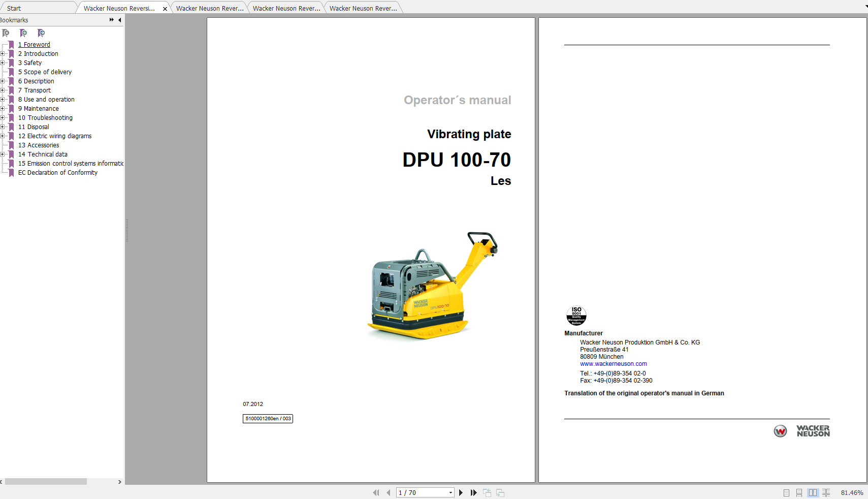Expand the 8 Use and operation bookmark
The height and width of the screenshot is (499, 868).
[3, 100]
